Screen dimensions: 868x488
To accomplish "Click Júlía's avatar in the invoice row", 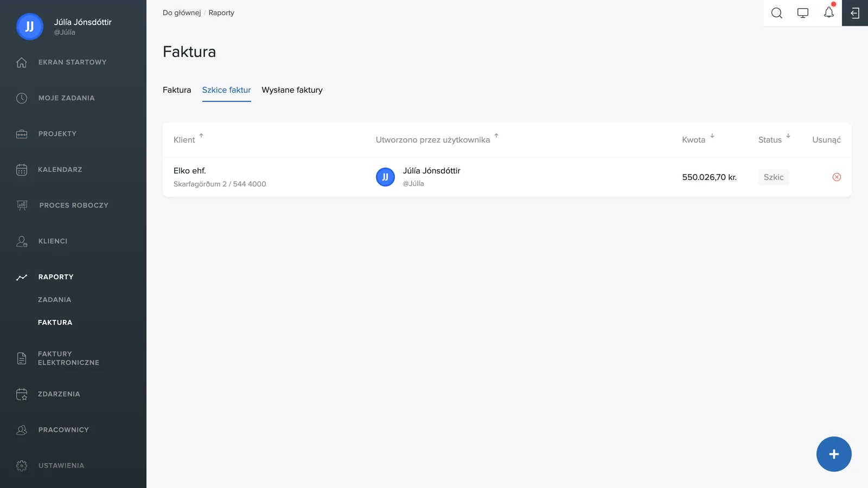I will pyautogui.click(x=385, y=177).
